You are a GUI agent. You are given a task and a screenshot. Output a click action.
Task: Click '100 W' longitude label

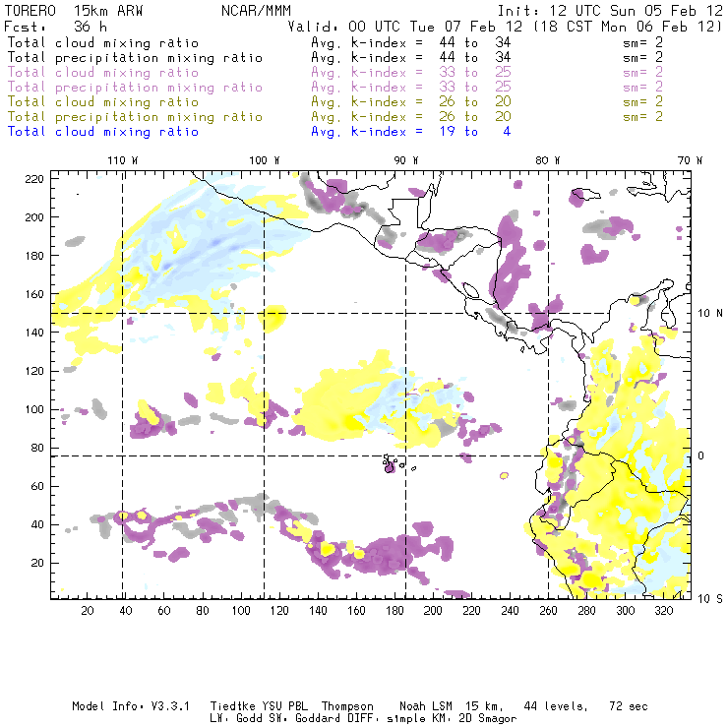[x=265, y=160]
